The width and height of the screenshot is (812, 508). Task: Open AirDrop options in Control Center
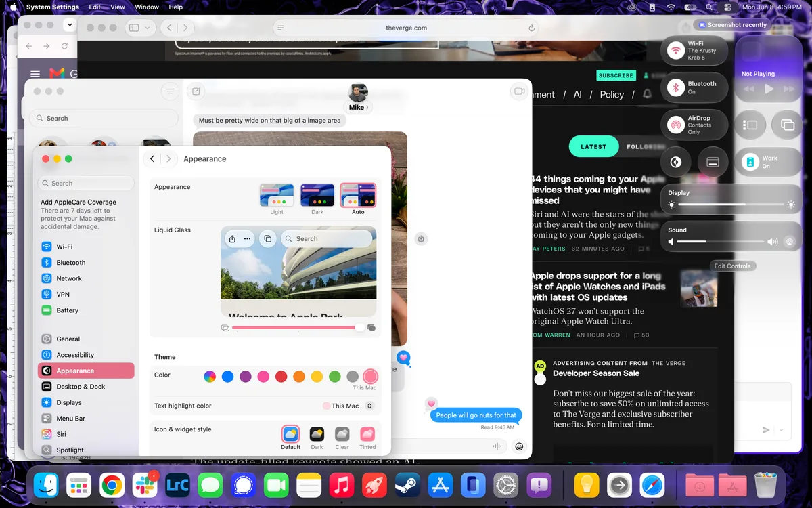pyautogui.click(x=694, y=125)
